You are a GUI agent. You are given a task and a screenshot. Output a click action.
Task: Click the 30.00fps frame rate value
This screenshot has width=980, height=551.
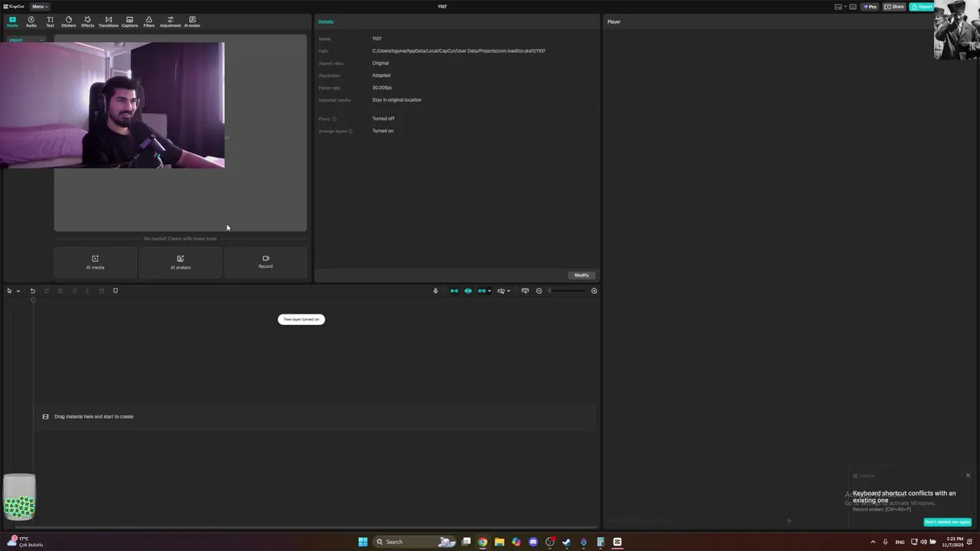click(382, 87)
